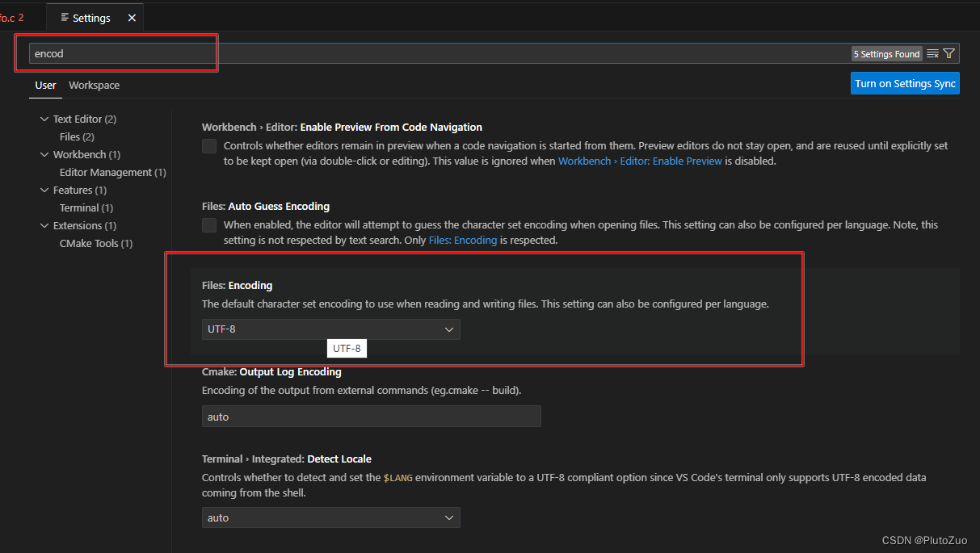Collapse the Text Editor tree group

pyautogui.click(x=44, y=119)
